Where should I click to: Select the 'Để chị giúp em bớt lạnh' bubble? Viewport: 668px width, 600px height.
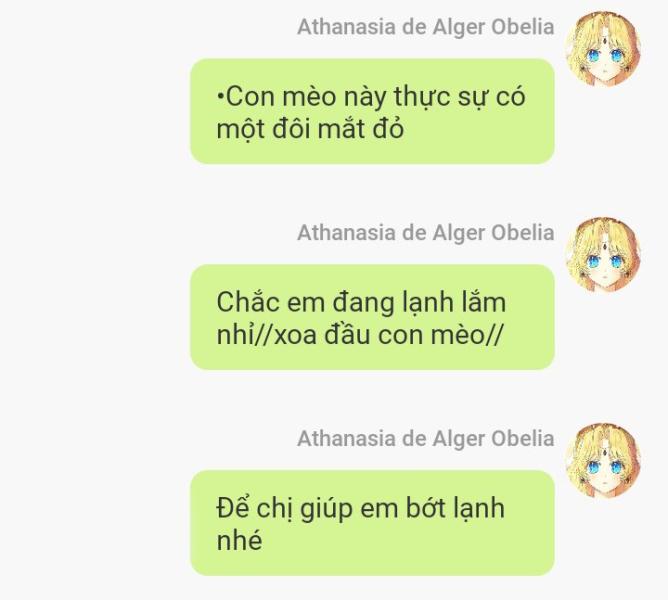pyautogui.click(x=372, y=523)
